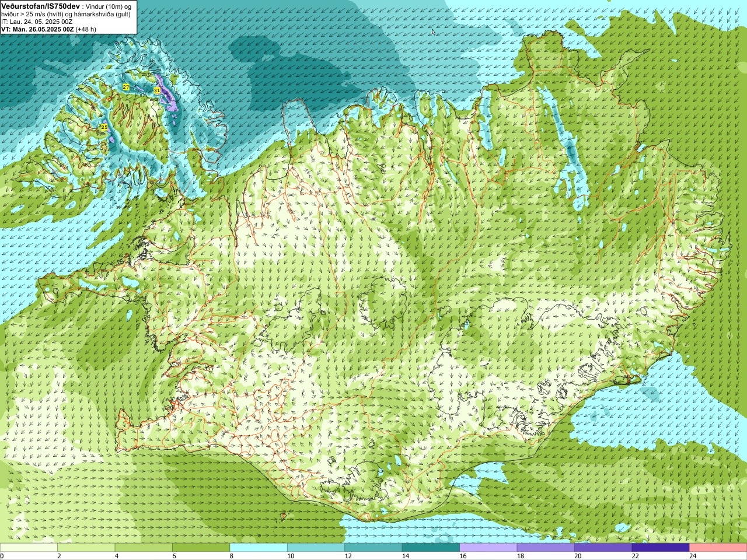Click the legend scale number 16

coord(463,556)
